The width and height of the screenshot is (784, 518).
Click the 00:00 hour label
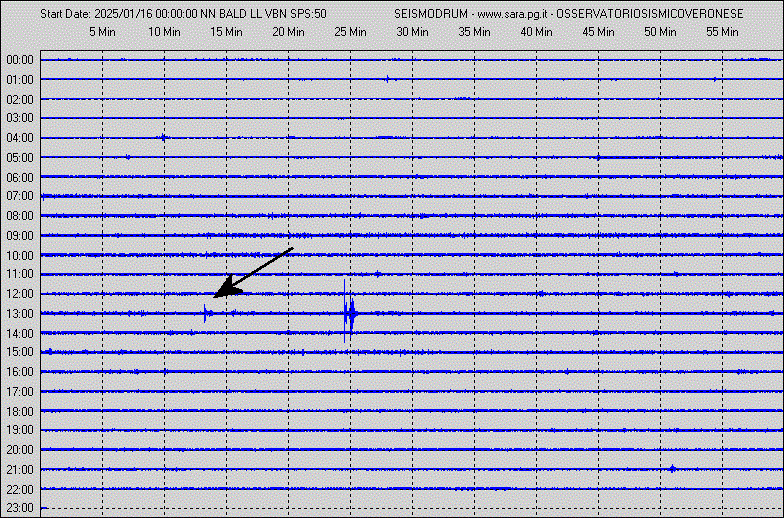tap(20, 60)
